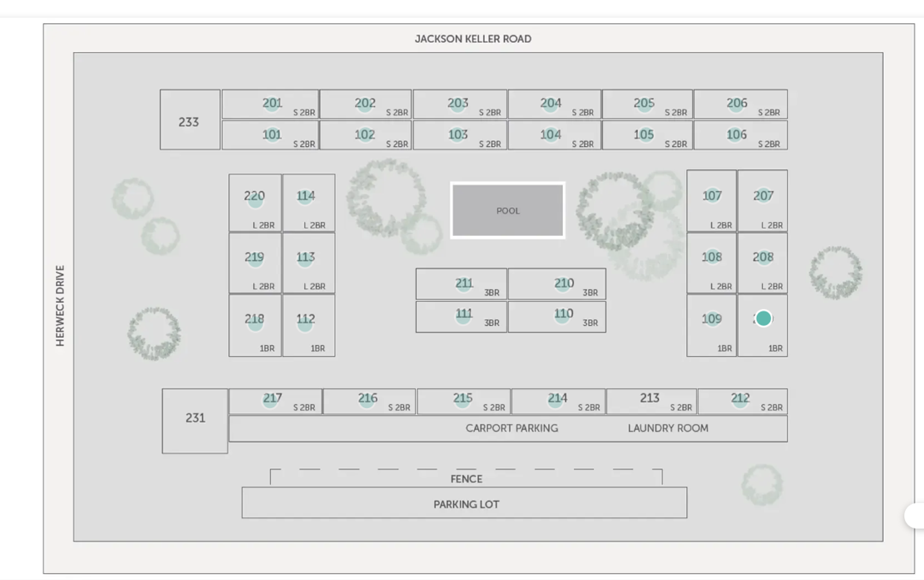Choose unit 103 marker

click(x=458, y=135)
